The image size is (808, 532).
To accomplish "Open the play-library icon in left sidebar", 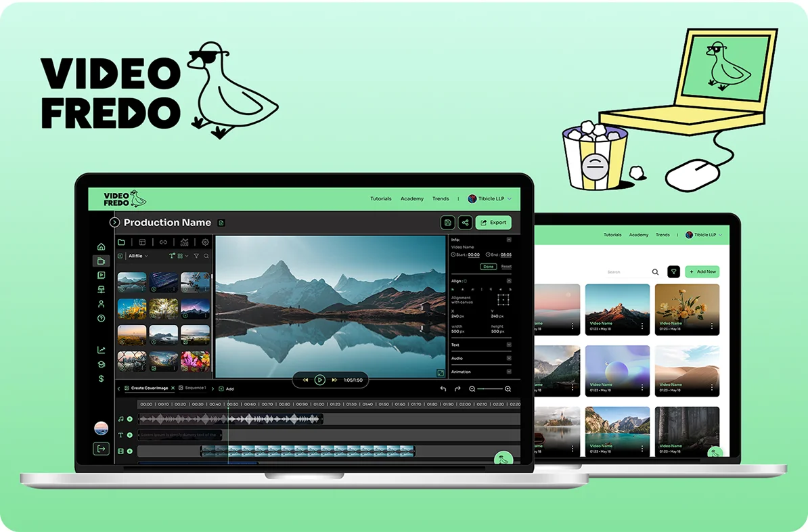I will coord(101,275).
